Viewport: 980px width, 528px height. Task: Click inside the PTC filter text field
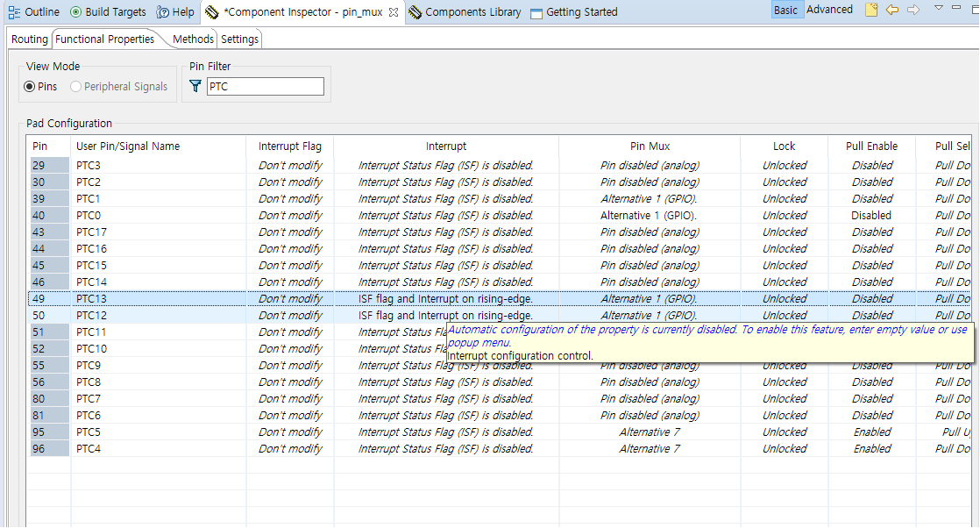(263, 84)
